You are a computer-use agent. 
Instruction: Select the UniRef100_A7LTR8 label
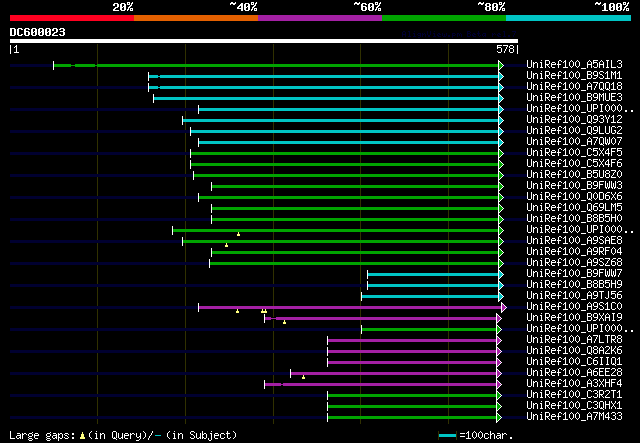pos(574,340)
